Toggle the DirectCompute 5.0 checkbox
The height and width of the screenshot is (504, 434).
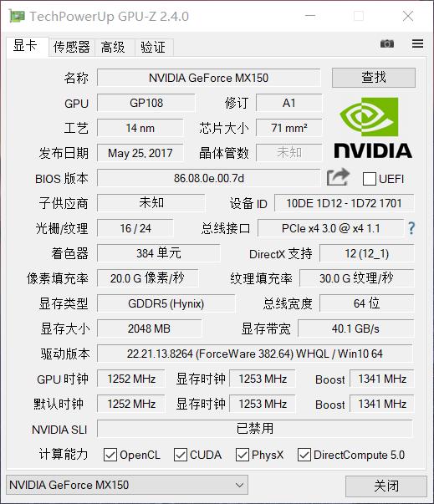[304, 455]
